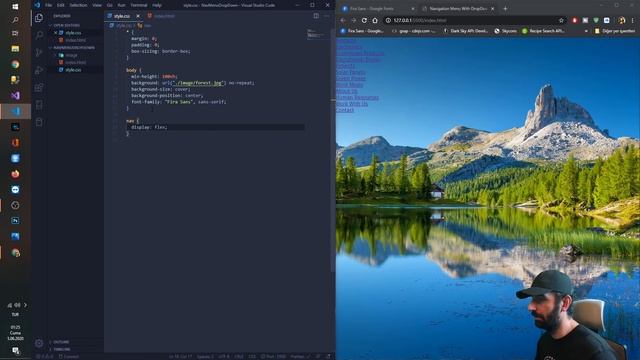Open Source Control view in VS Code

tap(39, 53)
